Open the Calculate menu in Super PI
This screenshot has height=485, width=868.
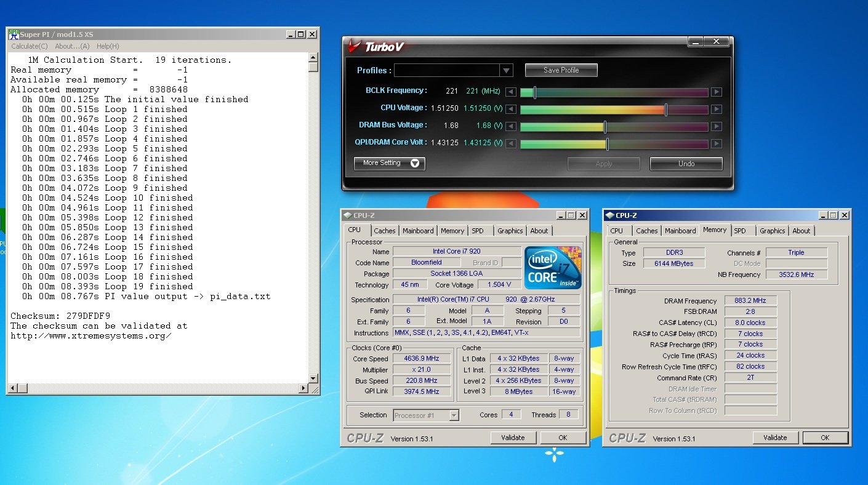pyautogui.click(x=29, y=46)
